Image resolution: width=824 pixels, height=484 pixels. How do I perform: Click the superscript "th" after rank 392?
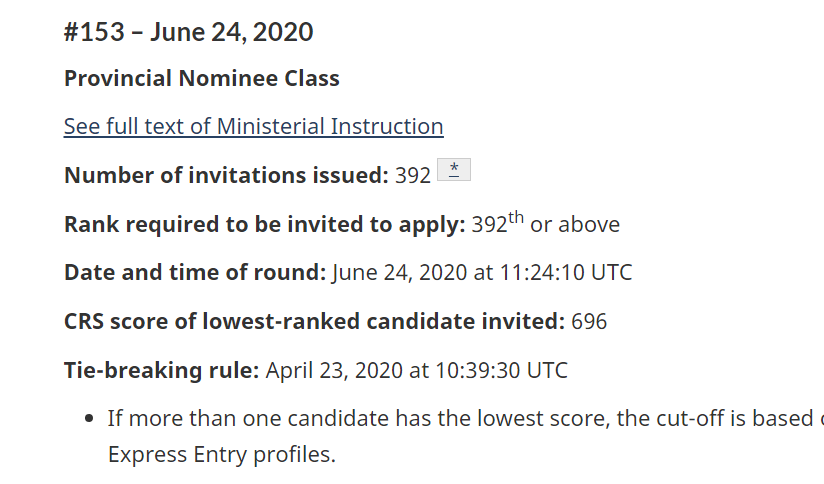pos(516,217)
